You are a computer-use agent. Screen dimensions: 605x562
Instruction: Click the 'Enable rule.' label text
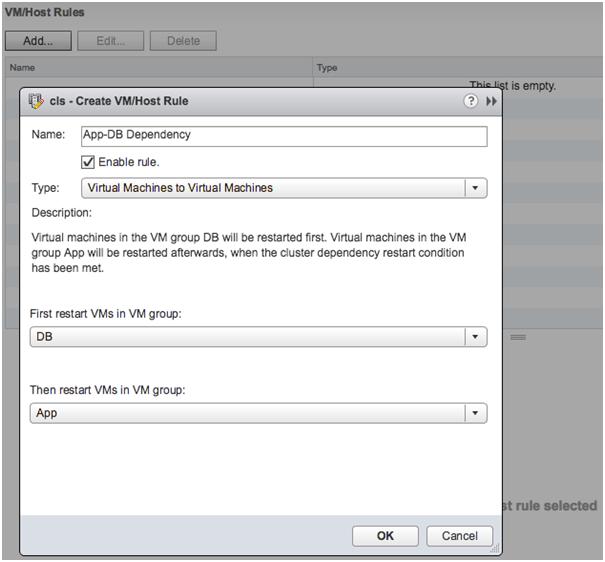[129, 162]
